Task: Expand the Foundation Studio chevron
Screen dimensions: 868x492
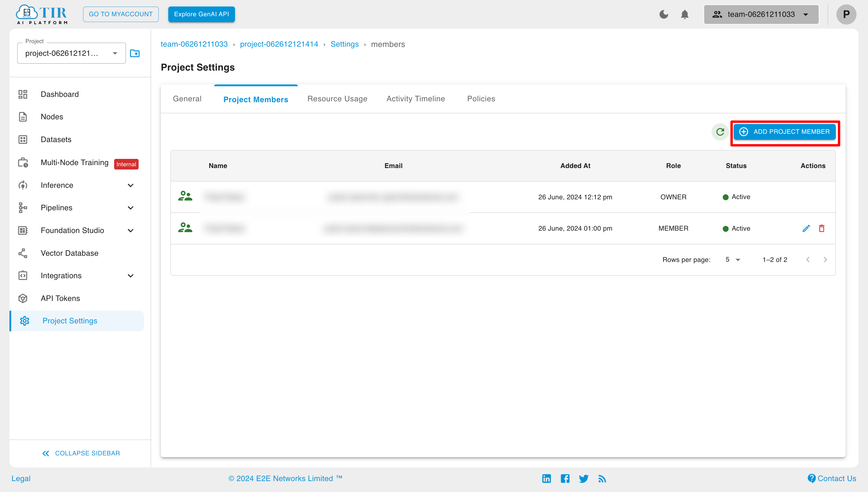Action: 130,230
